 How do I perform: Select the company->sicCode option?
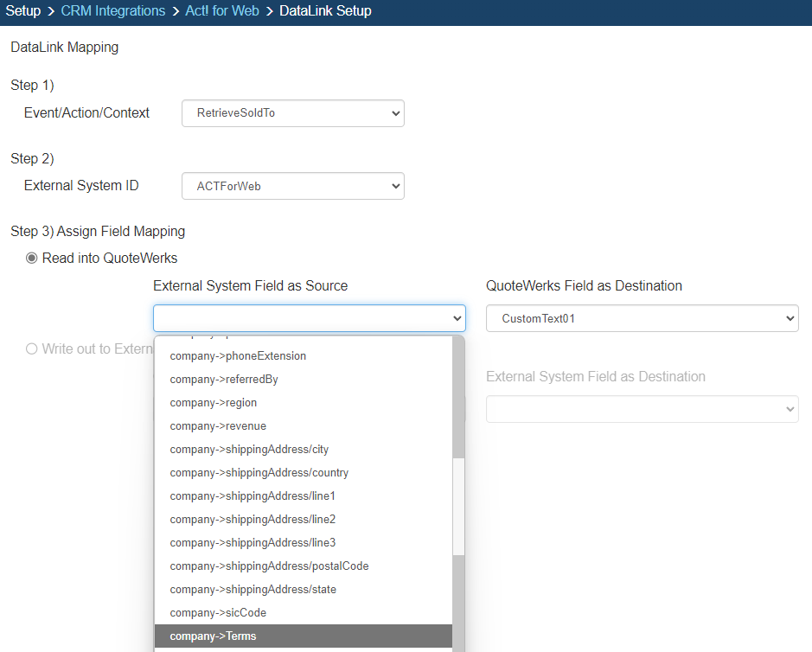pos(218,613)
